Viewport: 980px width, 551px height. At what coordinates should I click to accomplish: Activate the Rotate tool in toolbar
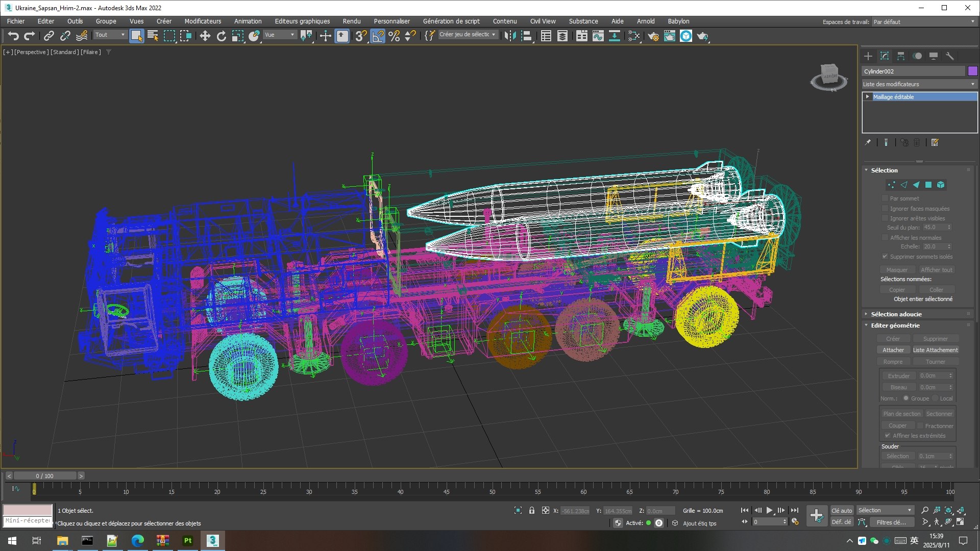[x=221, y=36]
